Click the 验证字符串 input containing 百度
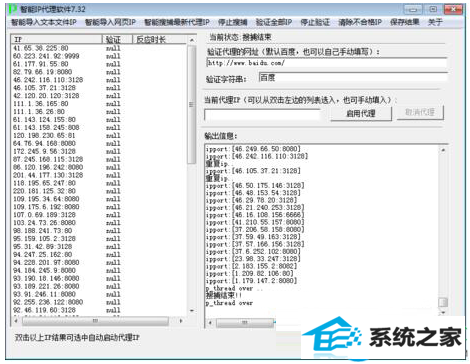Image resolution: width=470 pixels, height=364 pixels. 353,78
